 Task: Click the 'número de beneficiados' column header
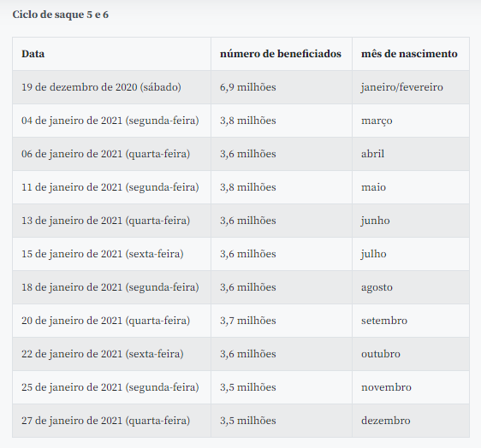pos(282,54)
